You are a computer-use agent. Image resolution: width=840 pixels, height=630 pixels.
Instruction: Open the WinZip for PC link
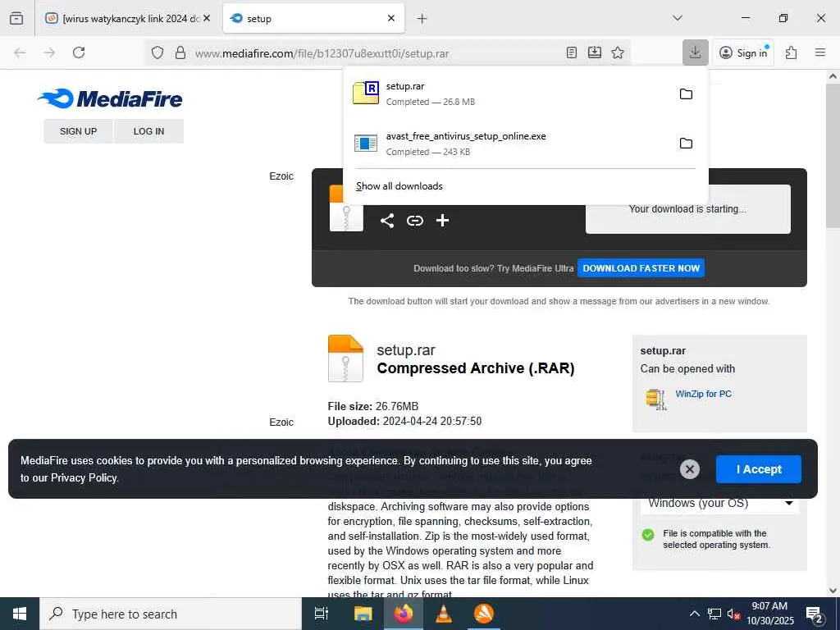click(x=703, y=394)
